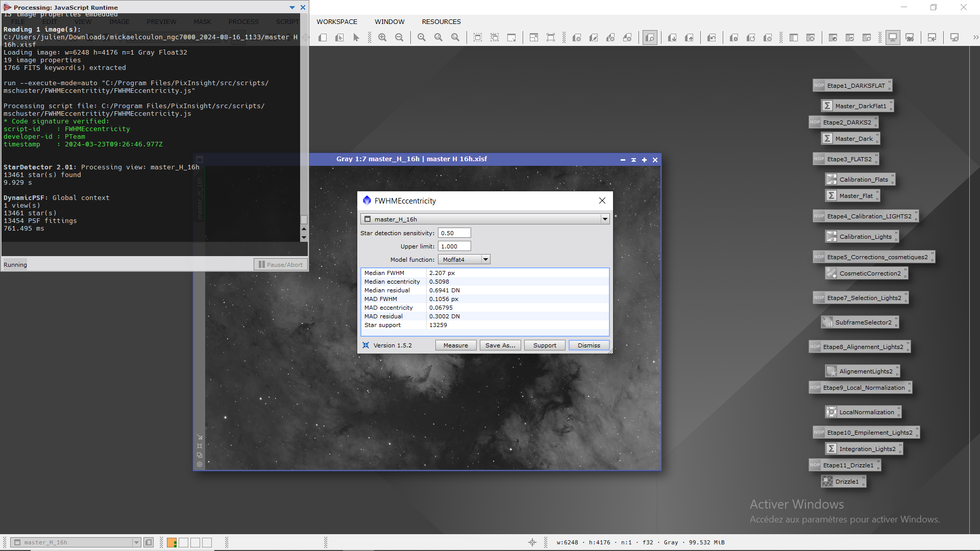Click the Star detection sensitivity field

tap(454, 233)
